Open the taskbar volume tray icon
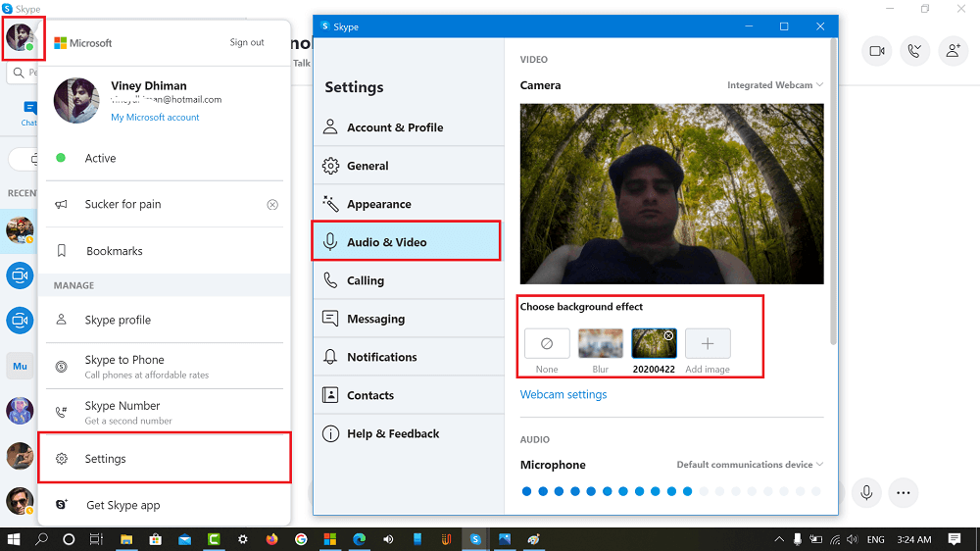 point(853,539)
